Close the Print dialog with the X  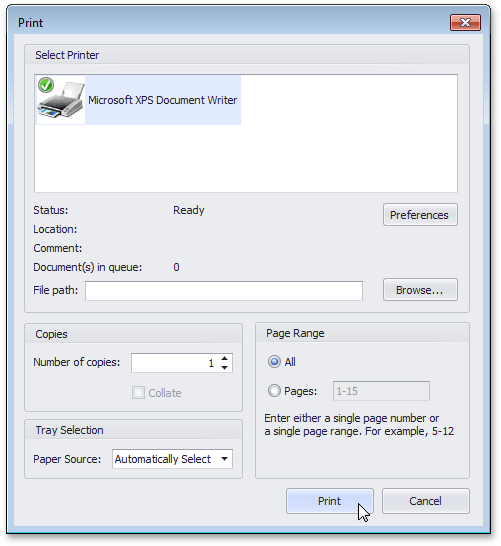(465, 23)
